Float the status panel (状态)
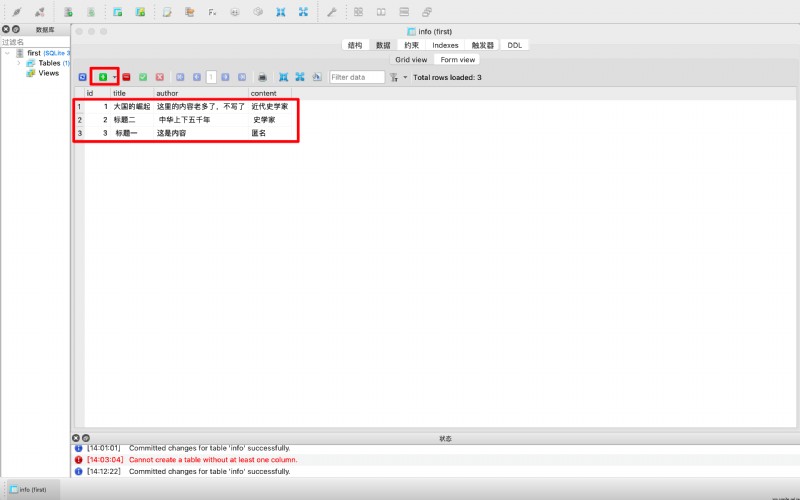Viewport: 800px width, 500px height. tap(86, 438)
